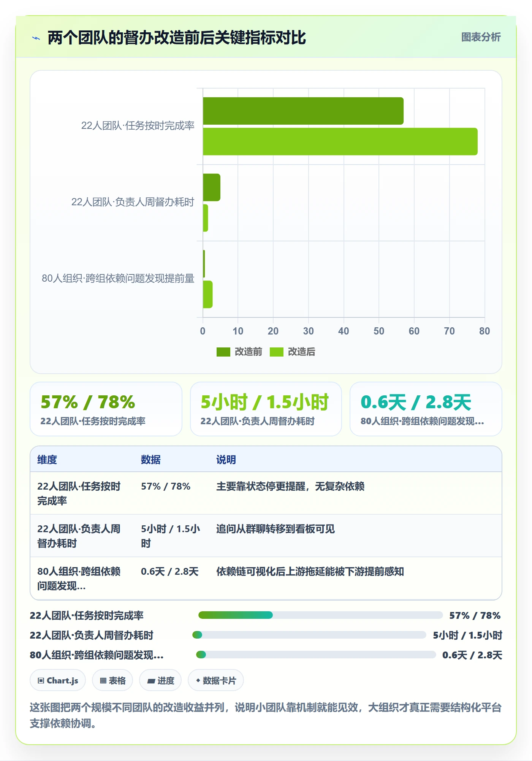Click the 数据 column header

click(150, 460)
